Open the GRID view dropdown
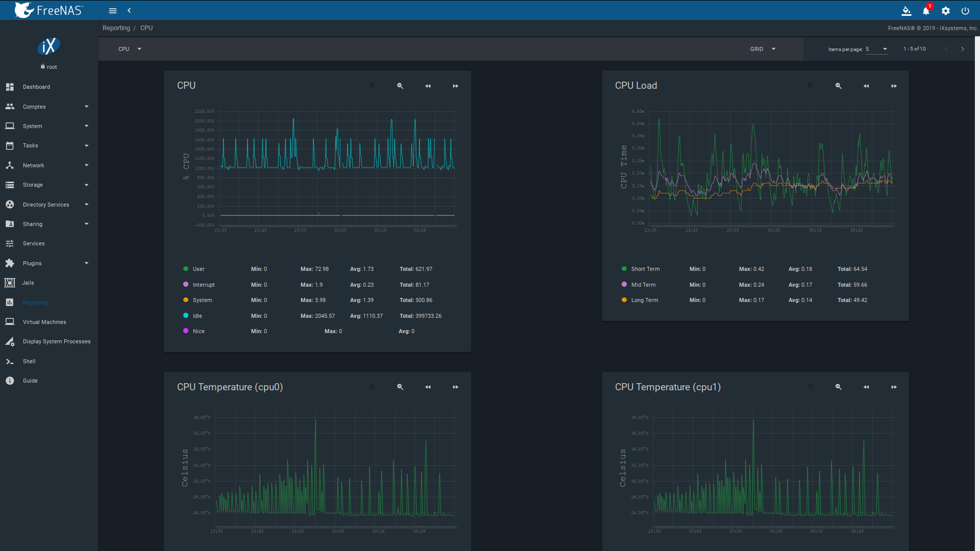The image size is (980, 551). [x=763, y=49]
